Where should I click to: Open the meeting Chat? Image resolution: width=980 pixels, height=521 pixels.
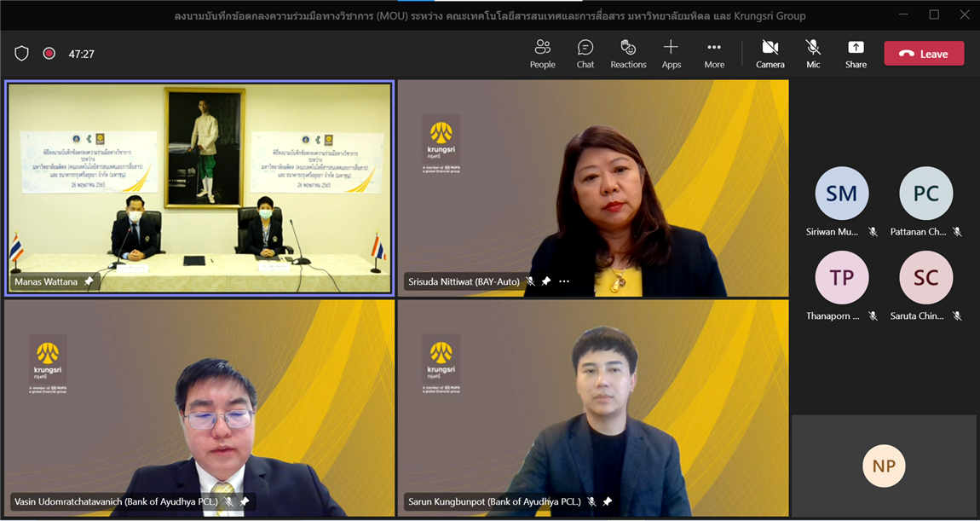click(x=585, y=54)
